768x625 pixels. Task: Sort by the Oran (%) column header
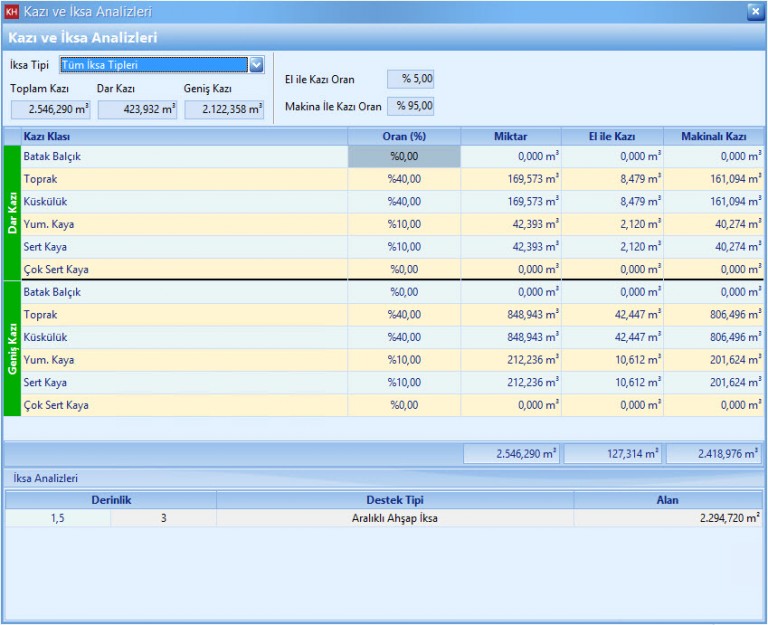(404, 136)
